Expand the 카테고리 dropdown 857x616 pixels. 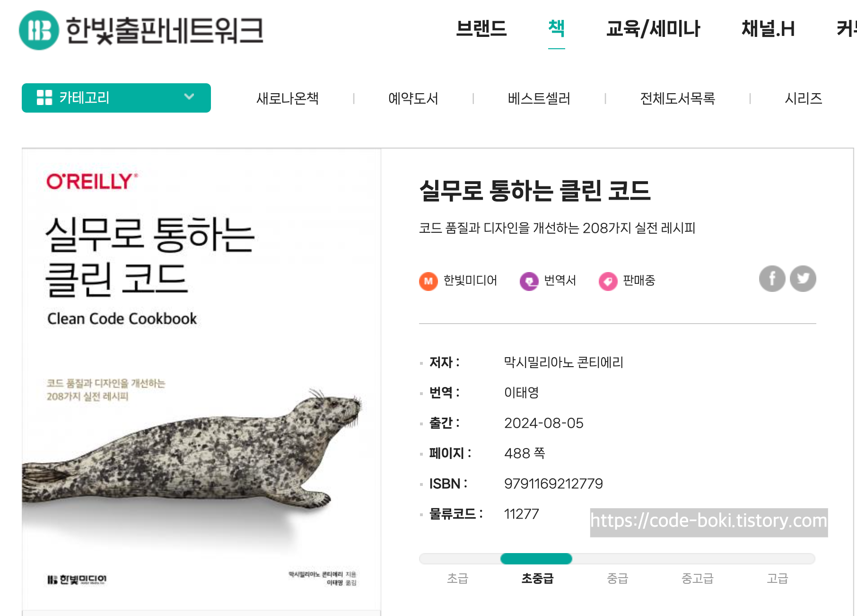(116, 98)
